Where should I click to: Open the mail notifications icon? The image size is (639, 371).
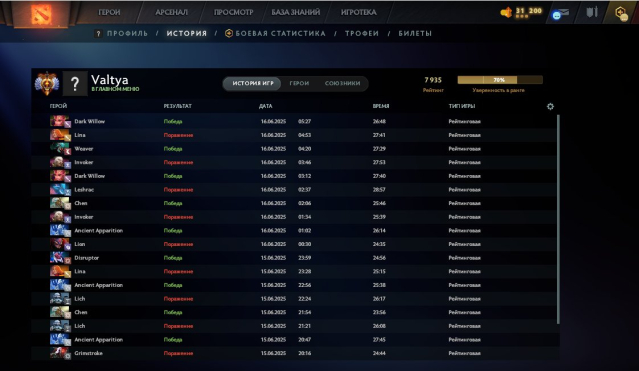coord(560,14)
